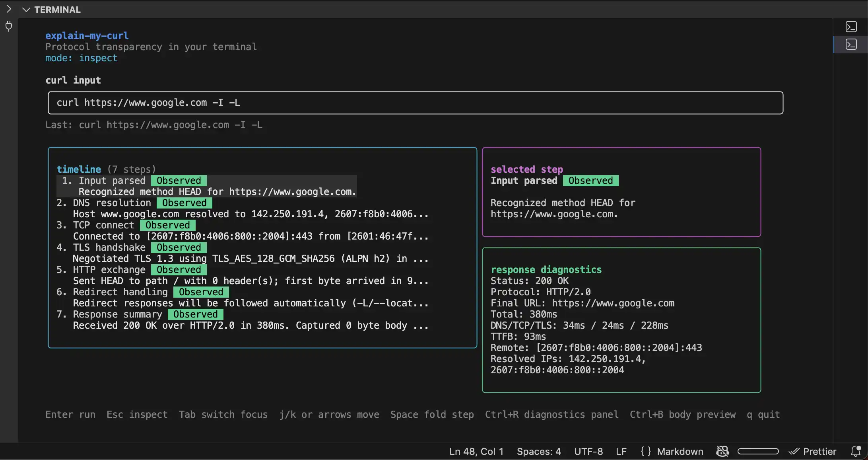This screenshot has height=460, width=868.
Task: Select timeline step 4 TLS handshake
Action: pyautogui.click(x=109, y=248)
